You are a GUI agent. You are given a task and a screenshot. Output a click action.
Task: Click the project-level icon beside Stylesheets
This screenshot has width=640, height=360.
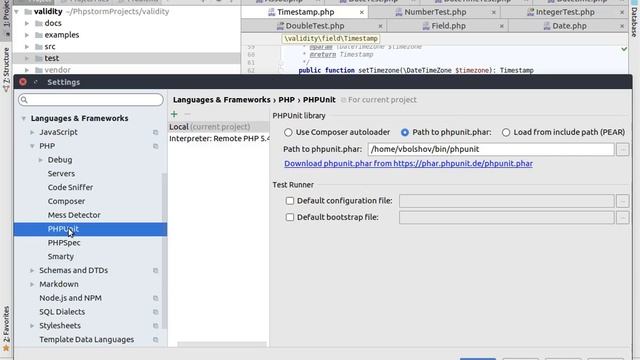pyautogui.click(x=156, y=326)
